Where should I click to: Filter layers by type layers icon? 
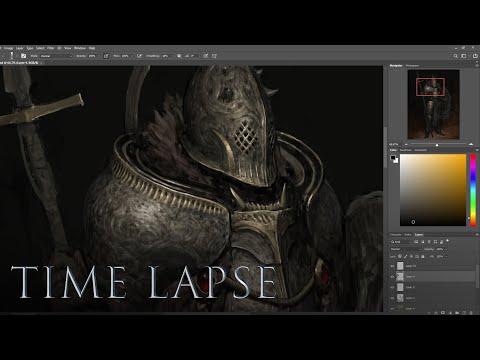(x=429, y=242)
